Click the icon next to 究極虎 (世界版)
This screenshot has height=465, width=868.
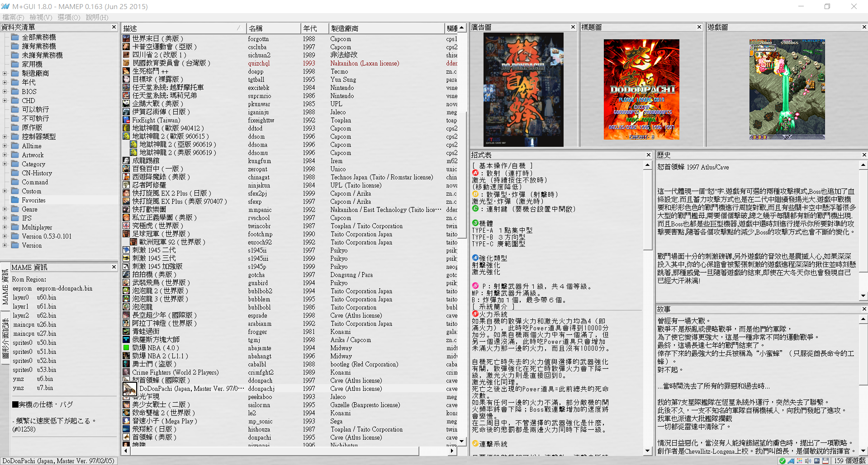[126, 226]
